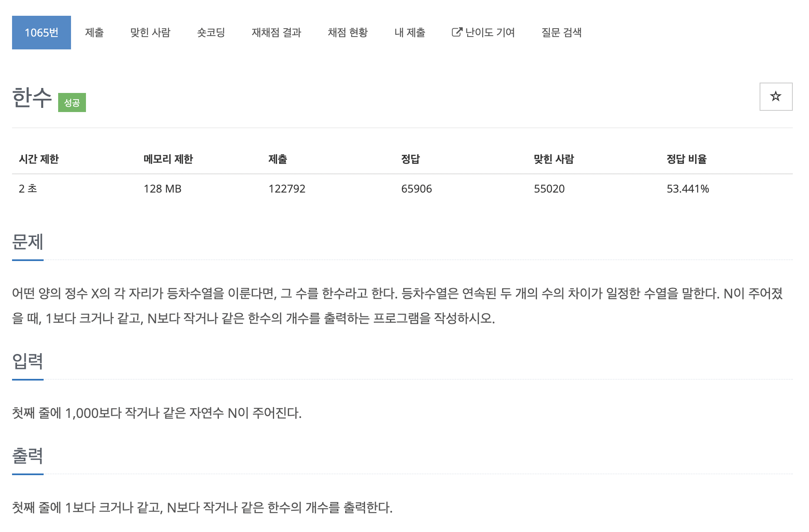Screen dimensions: 809x532
Task: Click the 122792 submission count
Action: 287,189
